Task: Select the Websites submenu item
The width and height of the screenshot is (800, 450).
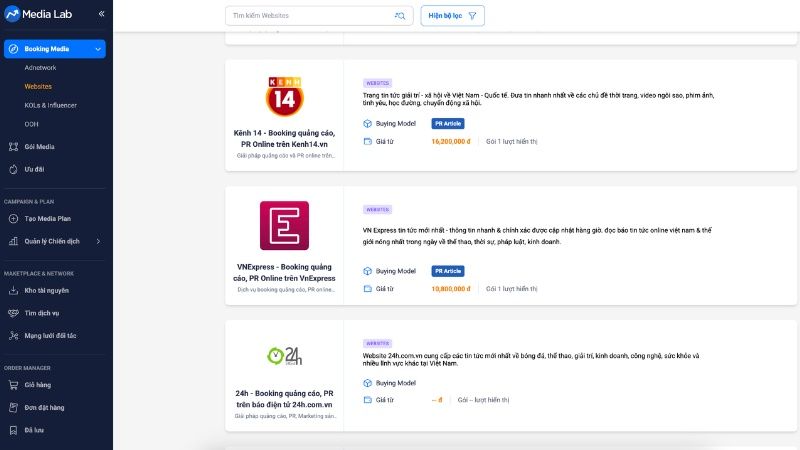Action: [x=38, y=86]
